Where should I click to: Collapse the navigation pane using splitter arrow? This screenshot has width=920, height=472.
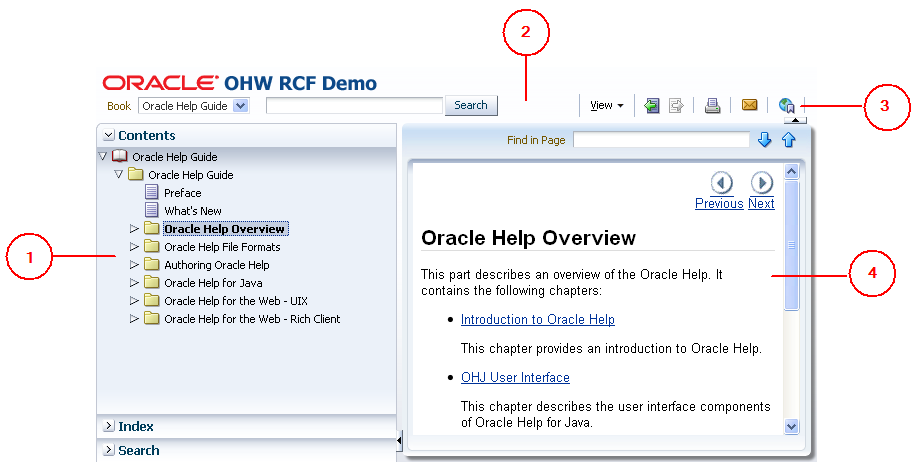399,440
